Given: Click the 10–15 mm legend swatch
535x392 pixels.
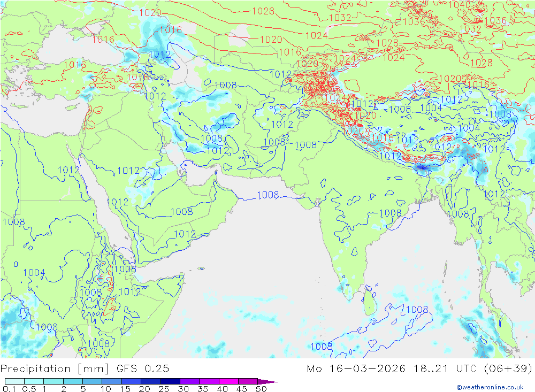Looking at the screenshot, I should [112, 381].
